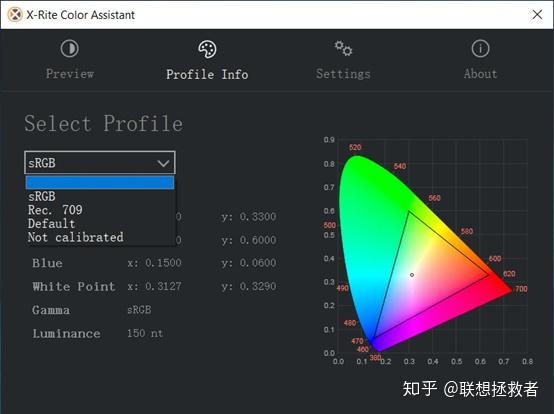Switch to the Preview tab label

[70, 74]
